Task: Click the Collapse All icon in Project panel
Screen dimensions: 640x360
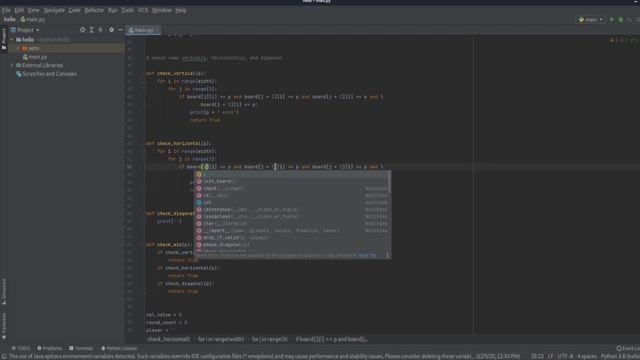Action: [x=100, y=30]
